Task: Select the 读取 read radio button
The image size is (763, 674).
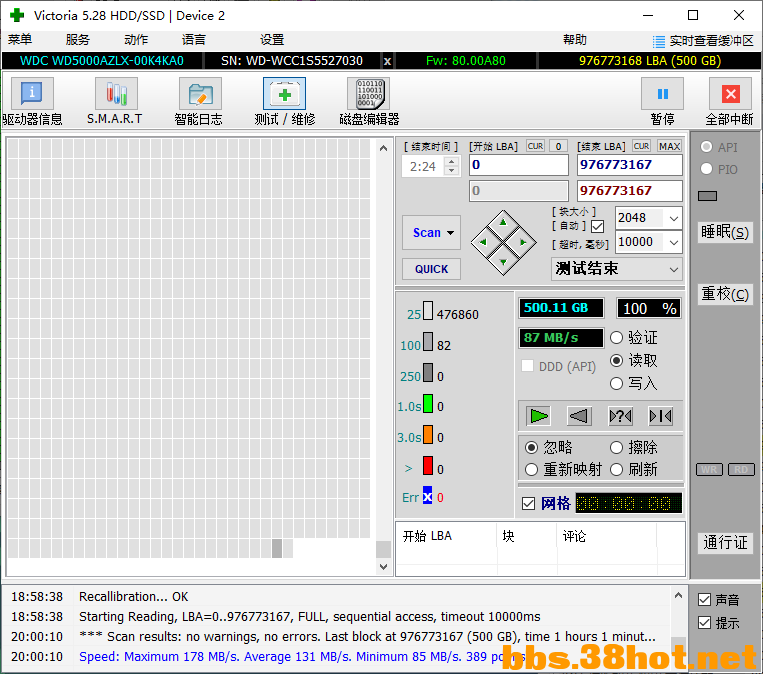Action: pyautogui.click(x=616, y=361)
